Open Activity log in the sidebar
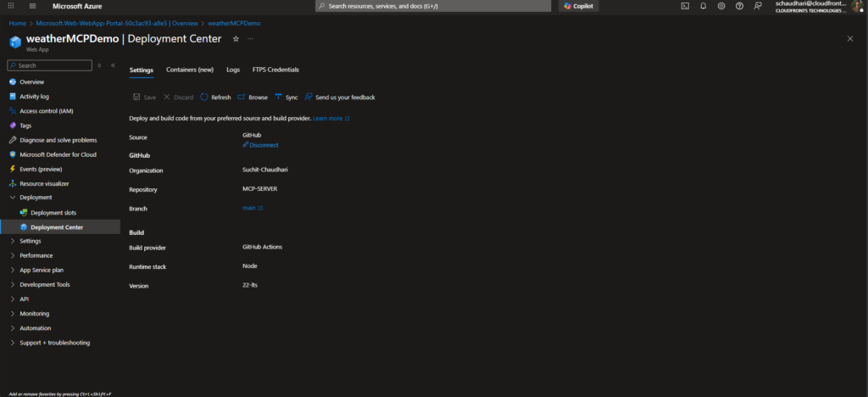This screenshot has height=397, width=868. pos(34,97)
